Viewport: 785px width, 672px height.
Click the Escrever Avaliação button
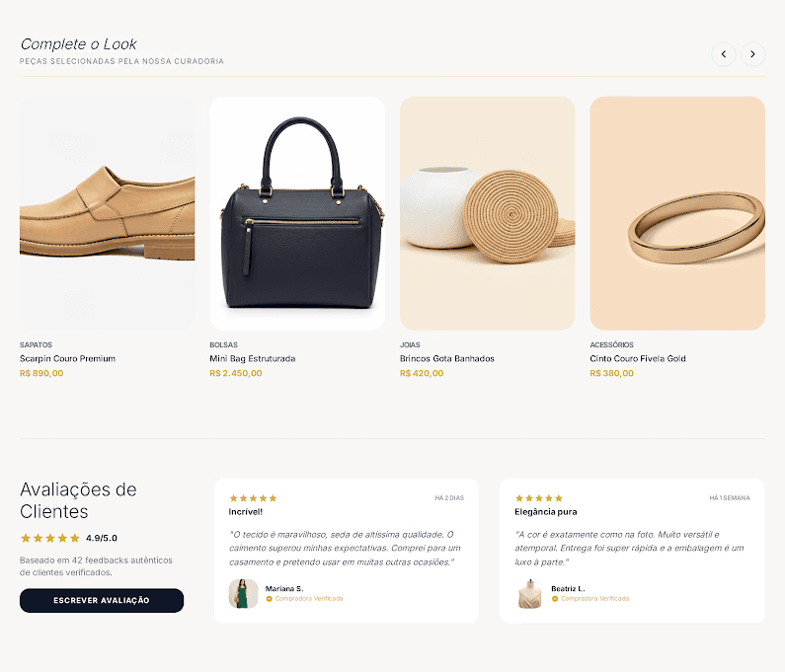tap(102, 600)
